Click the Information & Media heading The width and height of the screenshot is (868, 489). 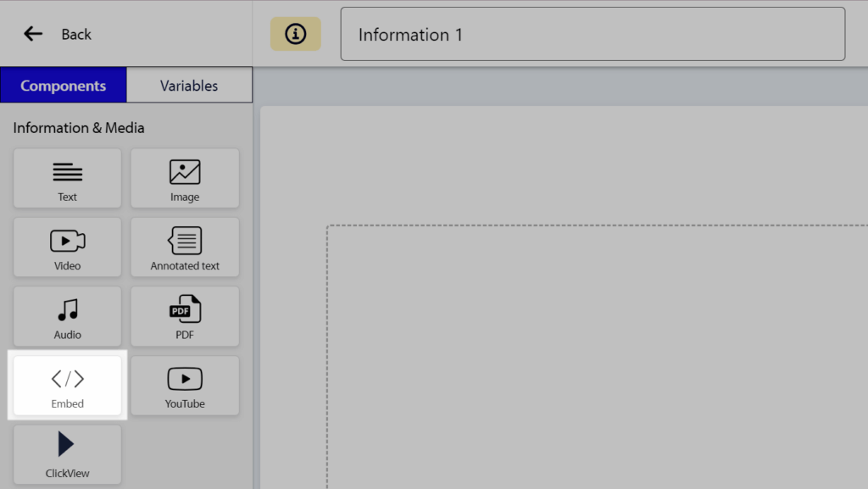pyautogui.click(x=79, y=128)
